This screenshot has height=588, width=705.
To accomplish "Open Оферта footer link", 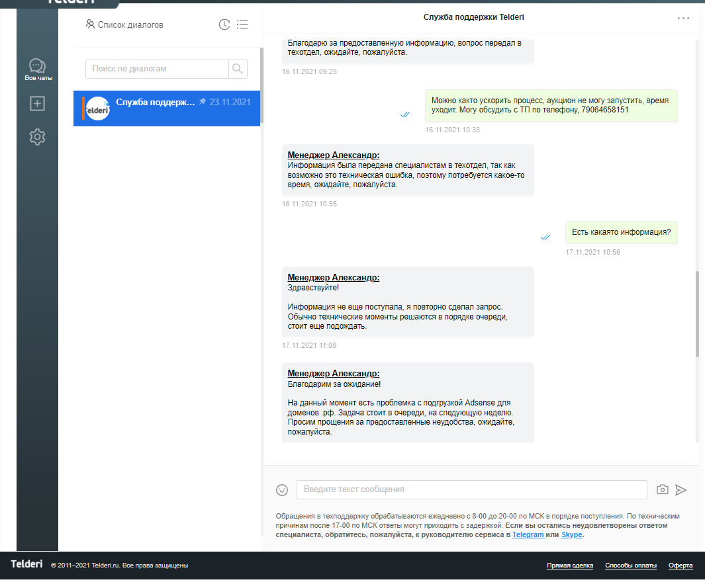I will click(681, 566).
